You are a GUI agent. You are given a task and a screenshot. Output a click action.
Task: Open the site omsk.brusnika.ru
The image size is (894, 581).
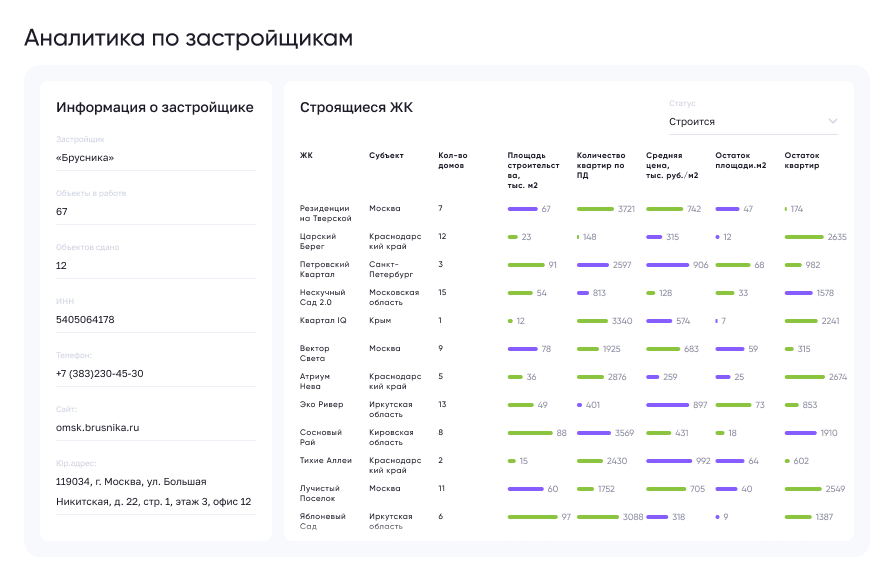pos(97,428)
